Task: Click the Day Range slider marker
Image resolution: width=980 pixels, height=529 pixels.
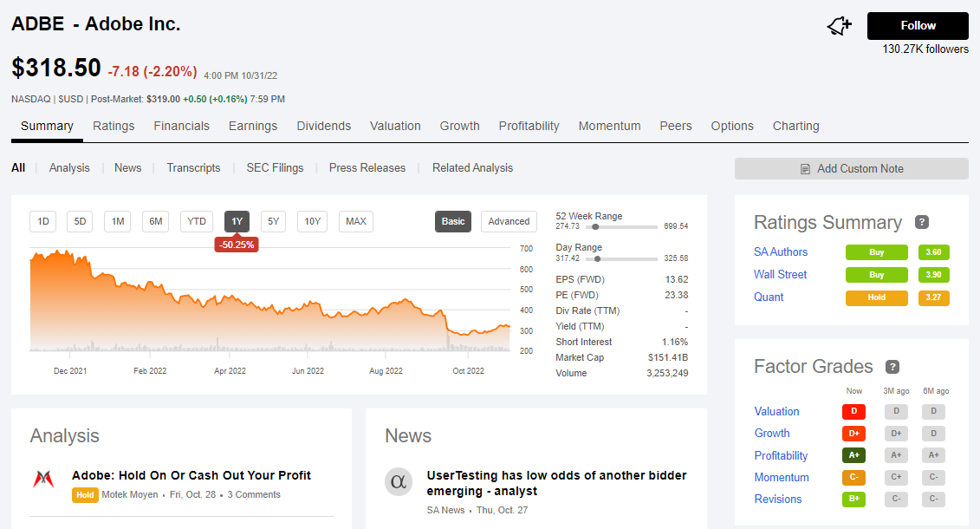Action: coord(598,258)
